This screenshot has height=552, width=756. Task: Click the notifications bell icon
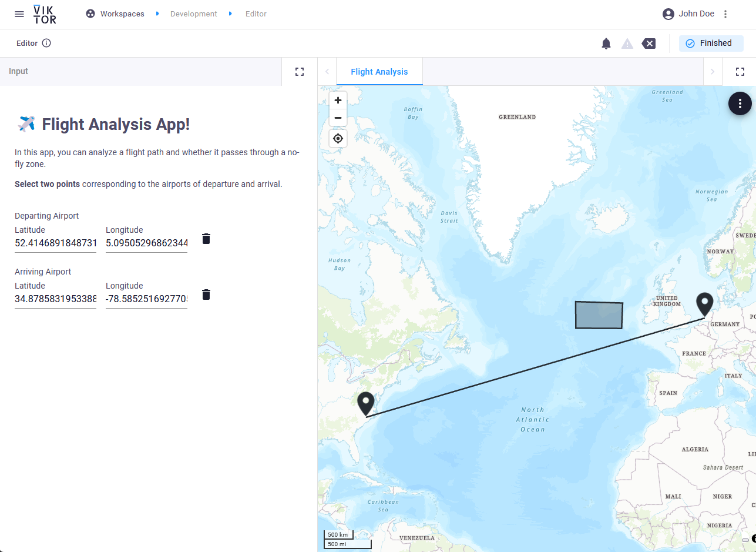point(606,44)
